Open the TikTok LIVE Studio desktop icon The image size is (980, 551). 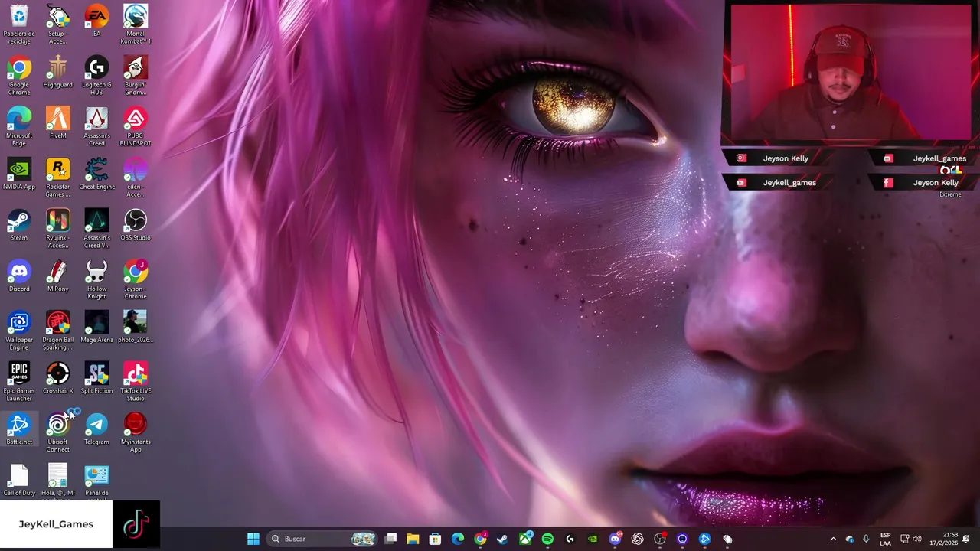pos(136,382)
